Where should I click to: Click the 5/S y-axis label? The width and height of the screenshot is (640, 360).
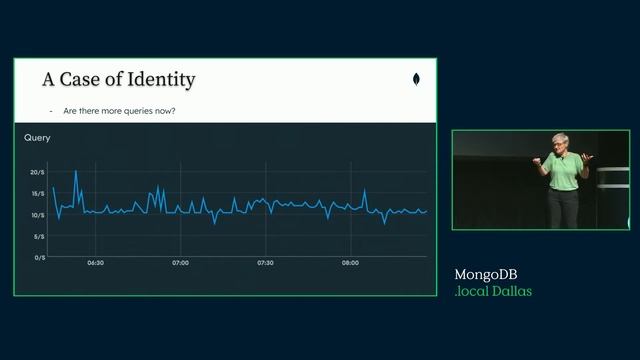(39, 236)
